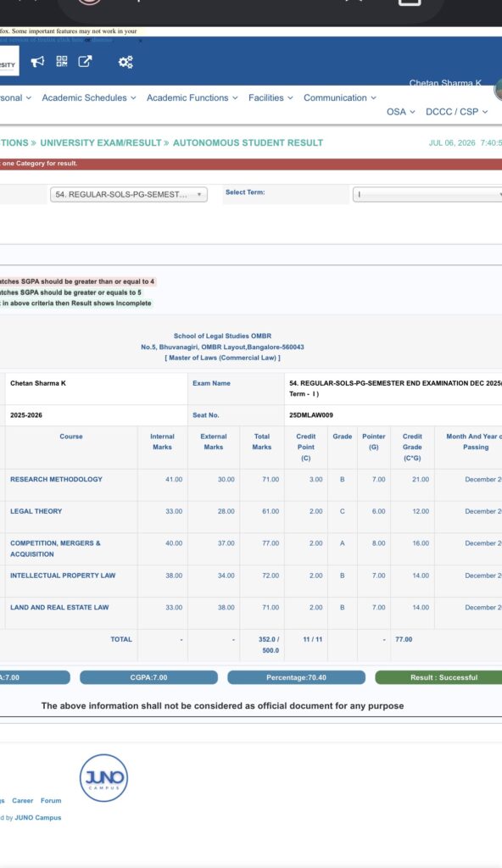This screenshot has width=502, height=868.
Task: Click the Credit Point (C) column header
Action: pos(306,448)
